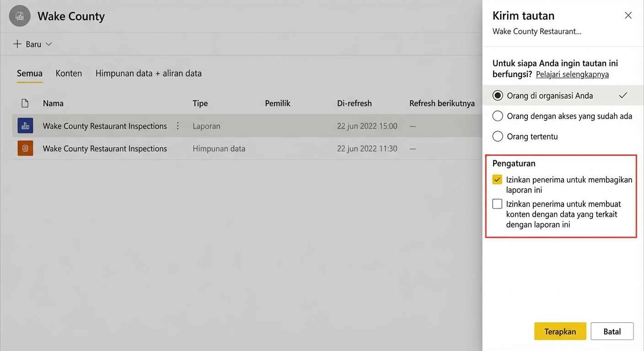Select the Semua tab
The width and height of the screenshot is (644, 351).
point(30,73)
